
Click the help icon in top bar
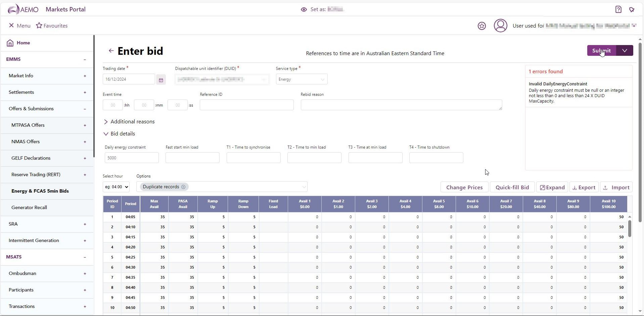(618, 9)
